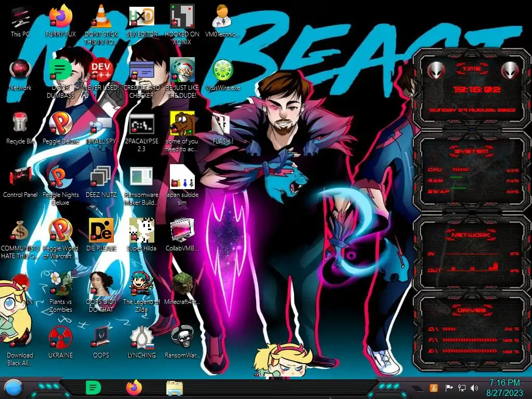532x399 pixels.
Task: Open File Explorer from the taskbar
Action: pos(175,388)
